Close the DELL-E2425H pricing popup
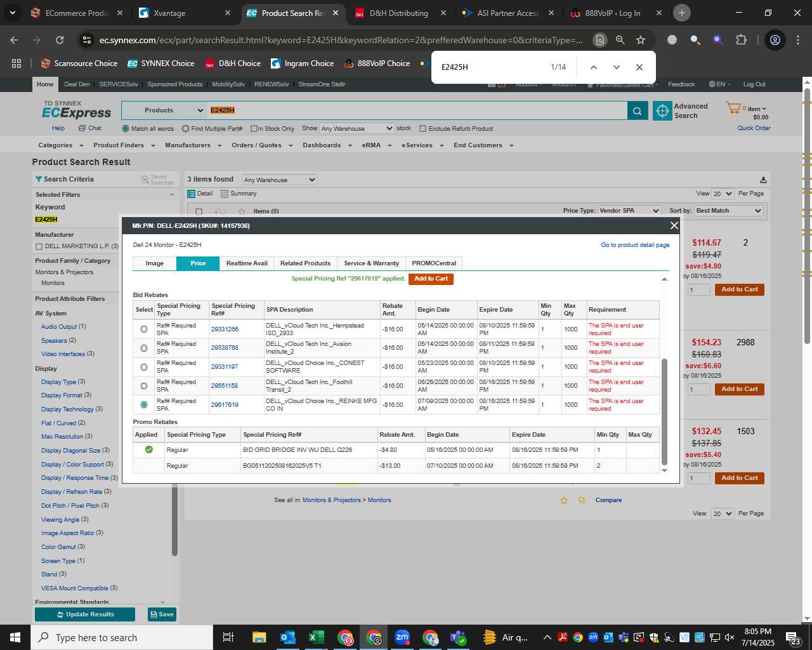This screenshot has height=650, width=812. 674,225
